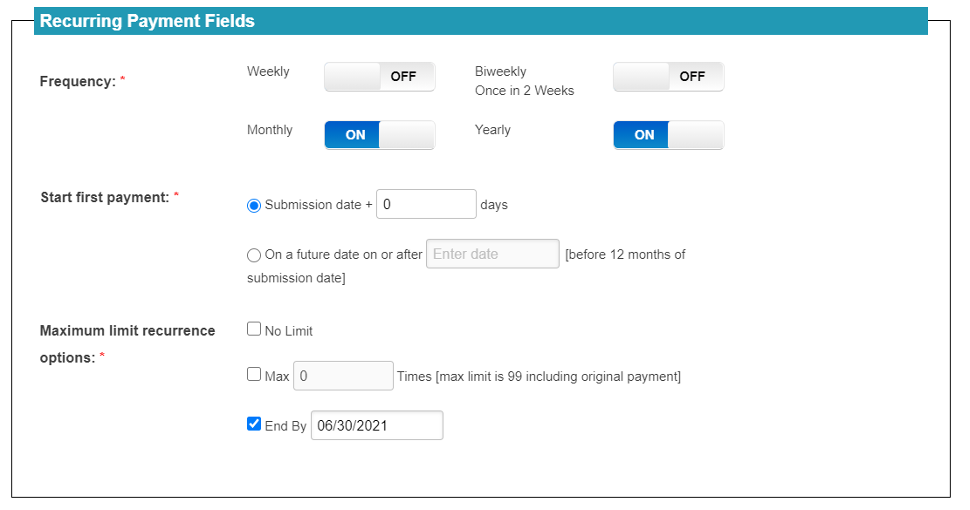Select the Submission date radio button
The height and width of the screenshot is (510, 970).
(254, 205)
